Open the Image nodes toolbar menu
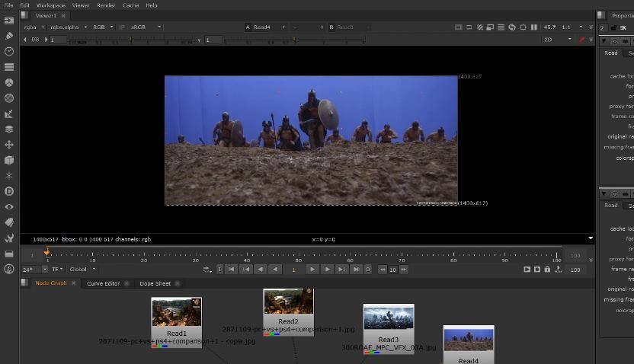This screenshot has height=364, width=634. pos(9,21)
